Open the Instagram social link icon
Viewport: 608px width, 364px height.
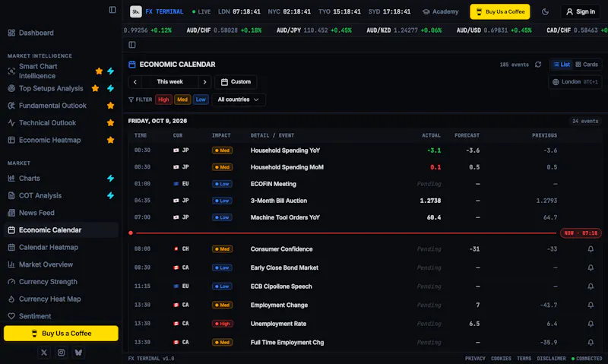click(x=61, y=353)
